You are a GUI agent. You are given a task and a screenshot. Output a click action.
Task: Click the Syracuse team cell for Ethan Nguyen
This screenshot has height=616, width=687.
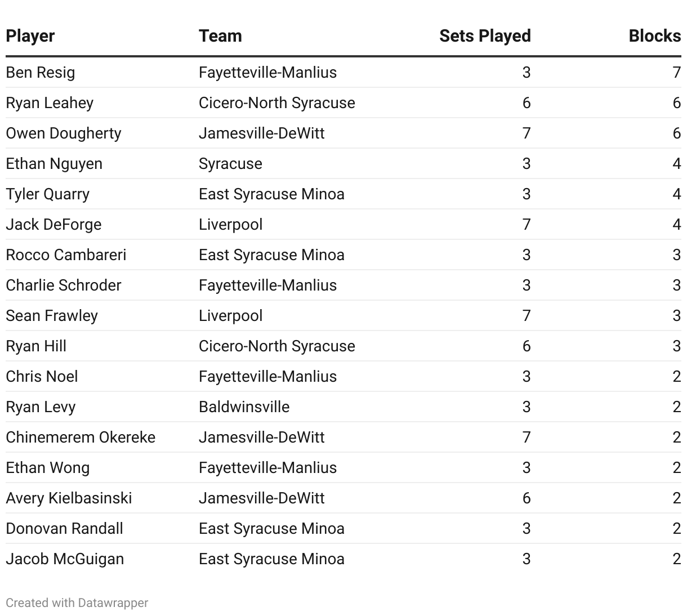tap(230, 164)
